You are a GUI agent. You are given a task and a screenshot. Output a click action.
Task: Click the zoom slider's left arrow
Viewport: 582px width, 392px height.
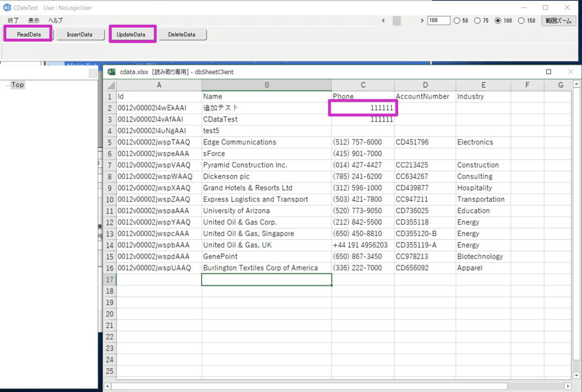pos(383,20)
